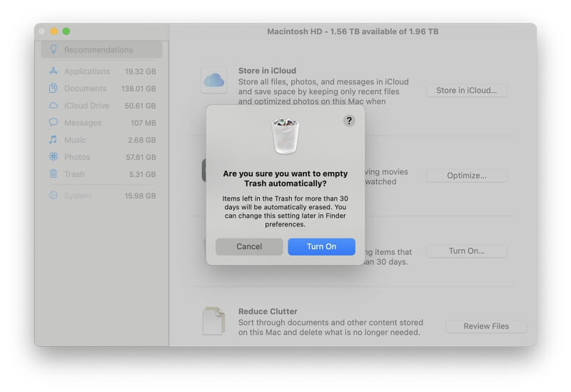Click the Store in iCloud cloud icon
The height and width of the screenshot is (392, 571).
pos(213,80)
